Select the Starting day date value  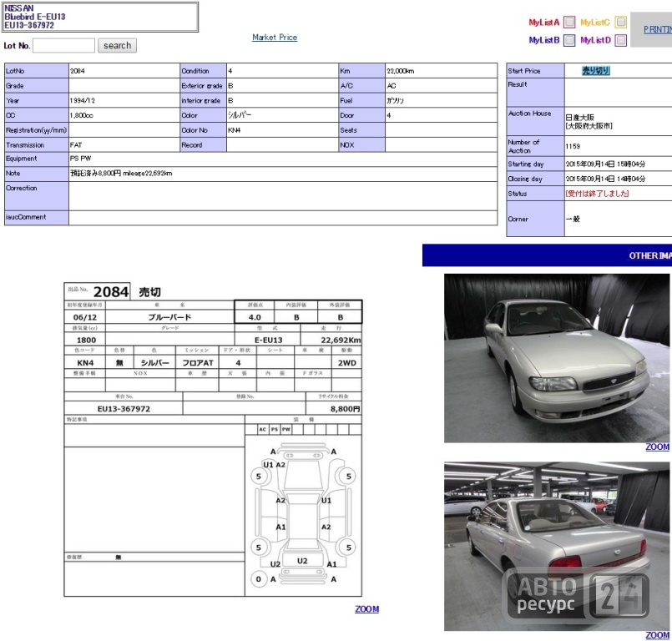tap(605, 164)
